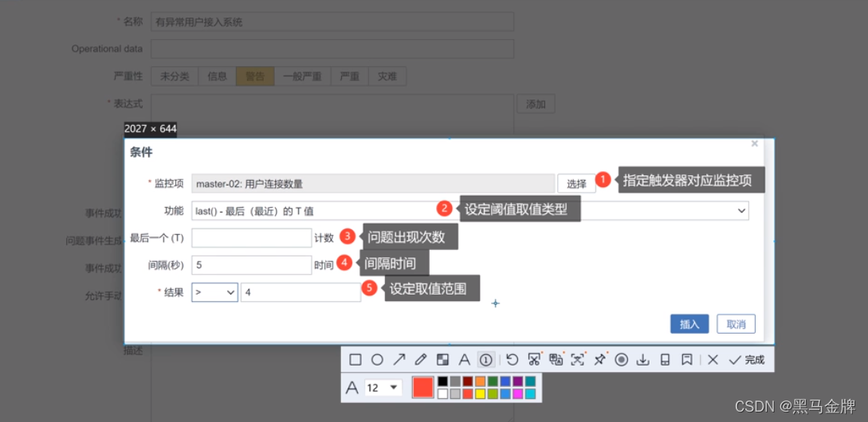Pin the screenshot to screen
This screenshot has height=422, width=868.
599,360
